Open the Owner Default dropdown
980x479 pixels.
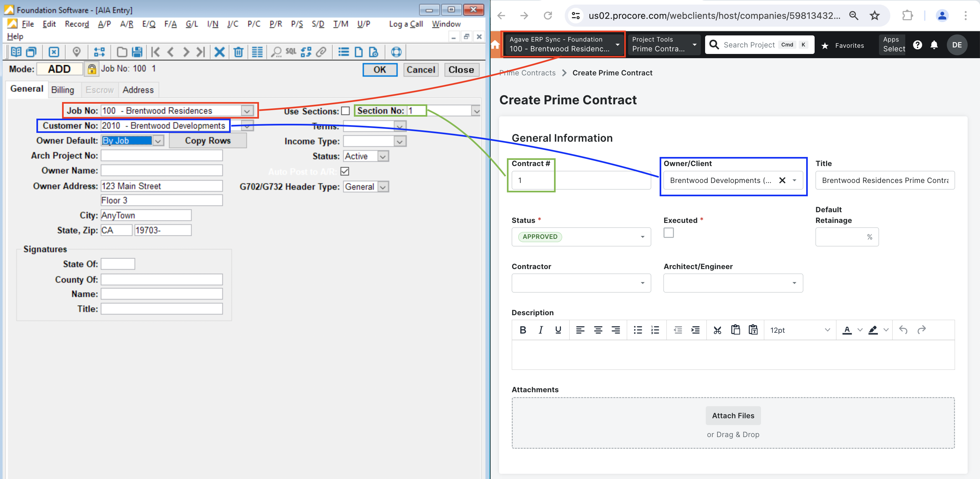158,141
